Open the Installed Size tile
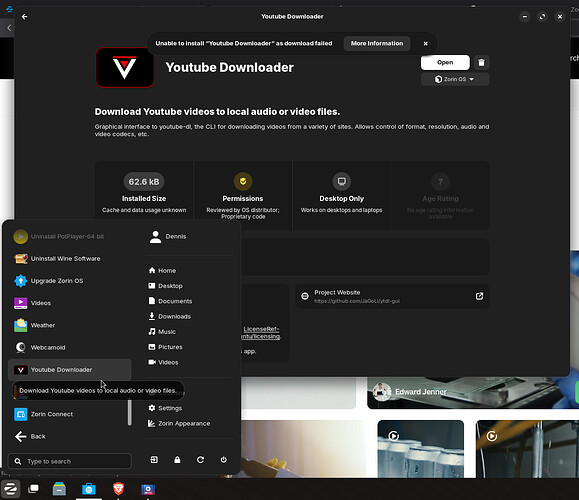 point(144,195)
